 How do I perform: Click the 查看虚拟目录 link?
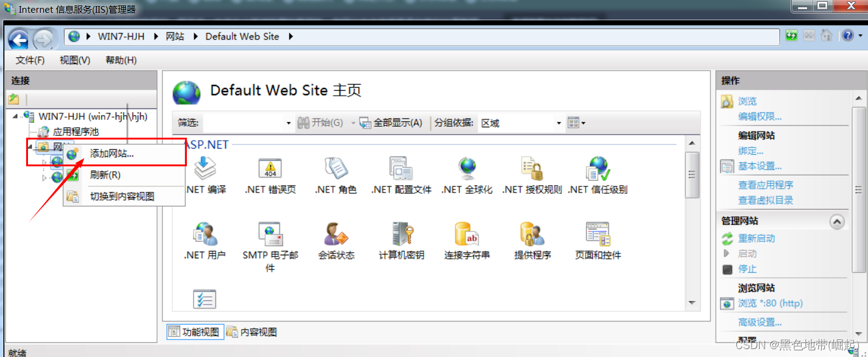766,200
